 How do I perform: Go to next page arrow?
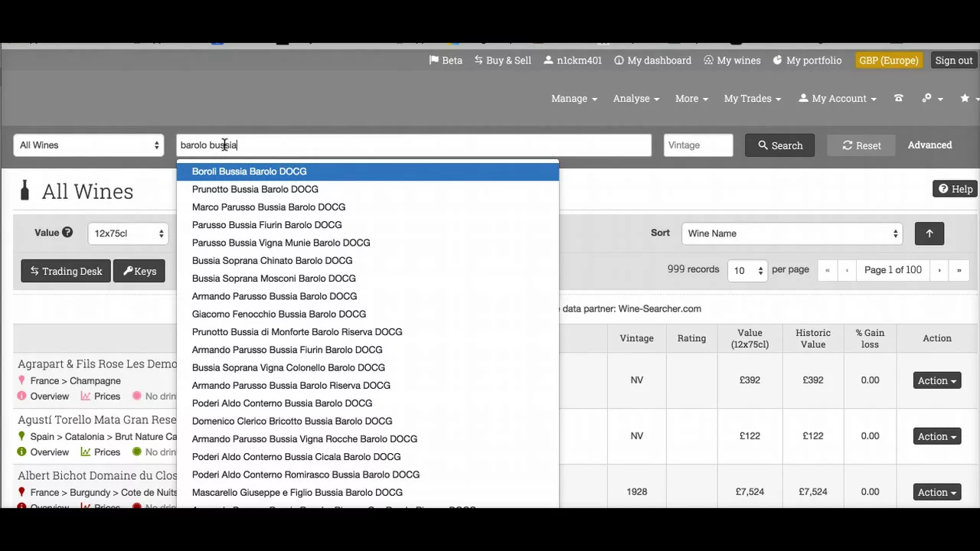939,270
